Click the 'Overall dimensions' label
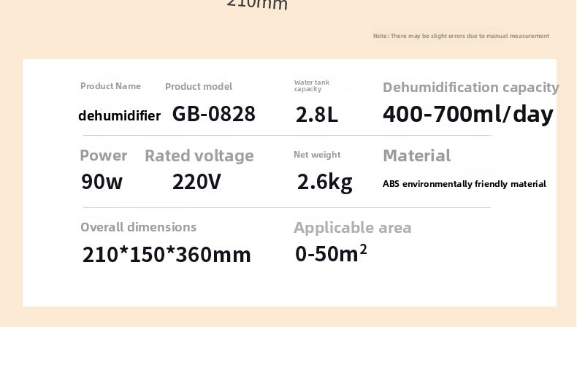Image resolution: width=577 pixels, height=392 pixels. click(138, 227)
